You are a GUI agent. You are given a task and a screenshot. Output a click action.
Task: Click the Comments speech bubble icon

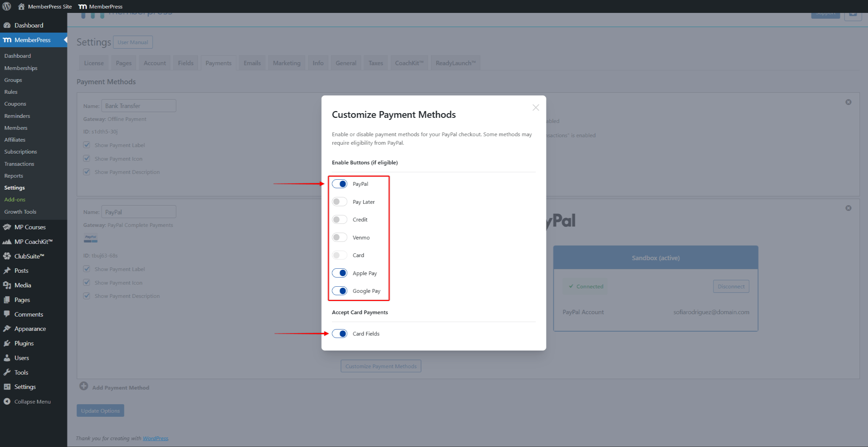pos(7,314)
